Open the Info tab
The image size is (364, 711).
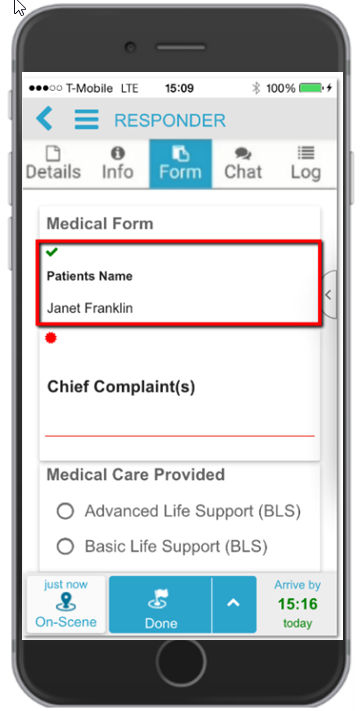pos(117,164)
